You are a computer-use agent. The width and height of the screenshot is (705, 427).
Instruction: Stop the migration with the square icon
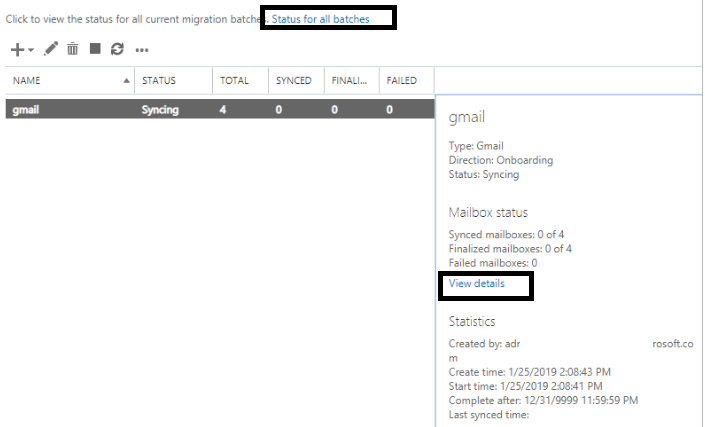pyautogui.click(x=95, y=48)
